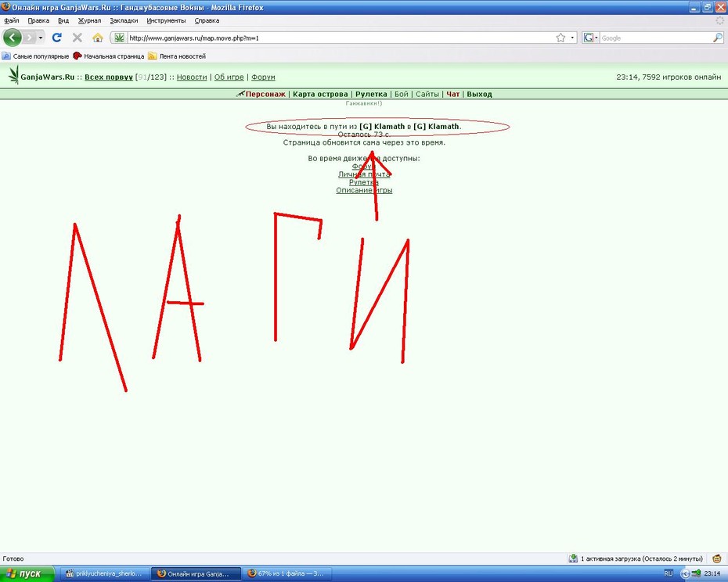Open the Google search engine selector

[590, 38]
